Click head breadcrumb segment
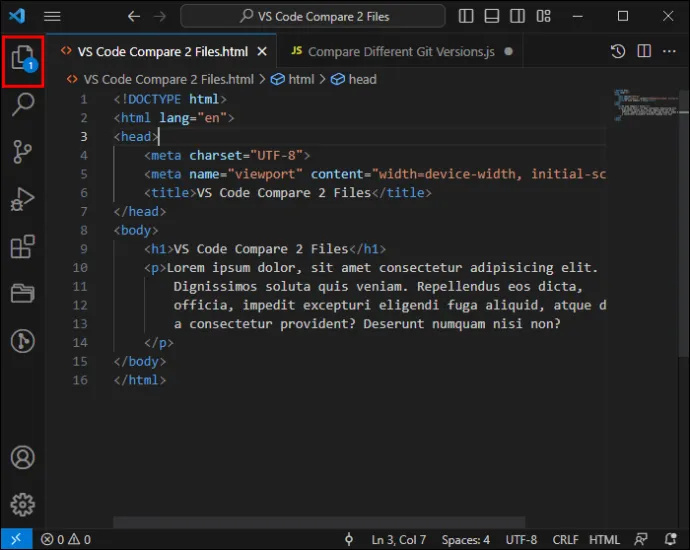Viewport: 690px width, 550px height. tap(363, 80)
